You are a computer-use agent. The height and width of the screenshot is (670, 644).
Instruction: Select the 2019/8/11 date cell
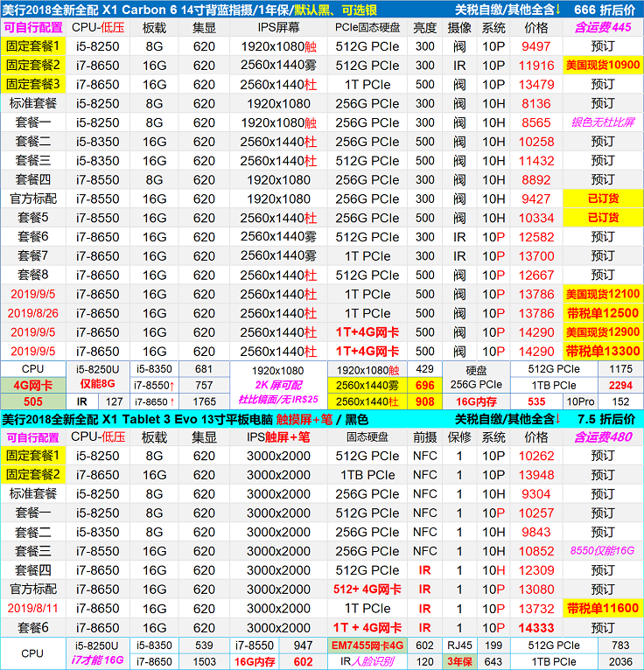(33, 608)
